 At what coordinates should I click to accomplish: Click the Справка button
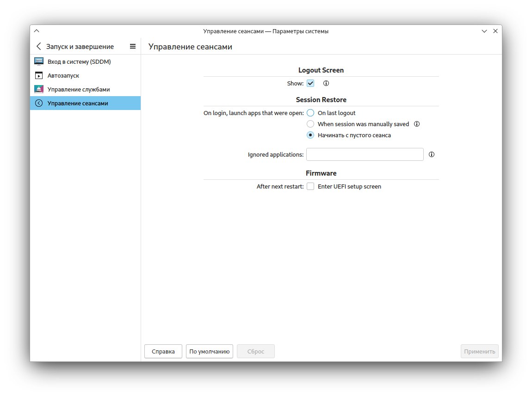163,351
